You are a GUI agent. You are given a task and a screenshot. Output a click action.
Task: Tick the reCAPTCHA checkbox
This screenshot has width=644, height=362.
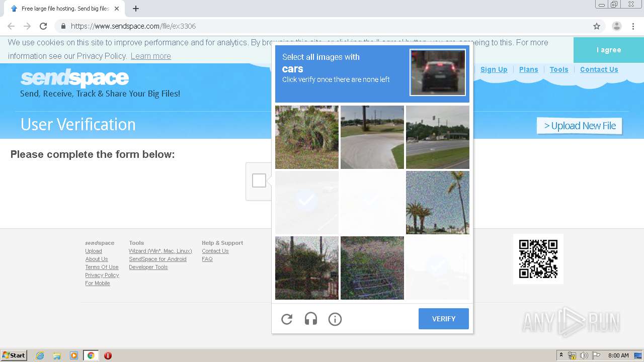(259, 180)
